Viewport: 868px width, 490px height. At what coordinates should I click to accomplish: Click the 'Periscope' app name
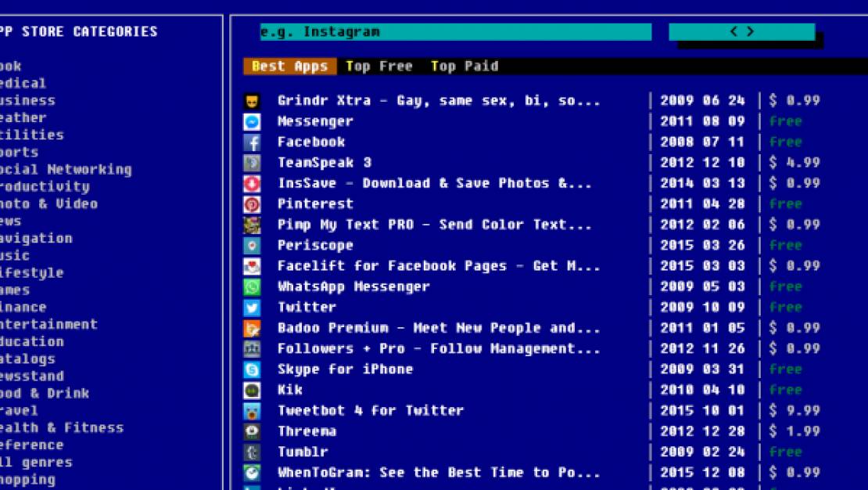pos(316,246)
